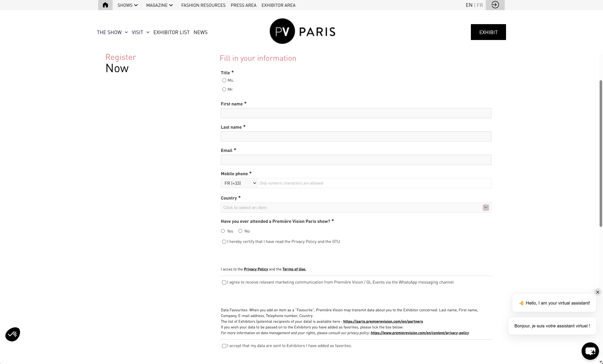
Task: Choose No for previous attendance
Action: (x=240, y=231)
